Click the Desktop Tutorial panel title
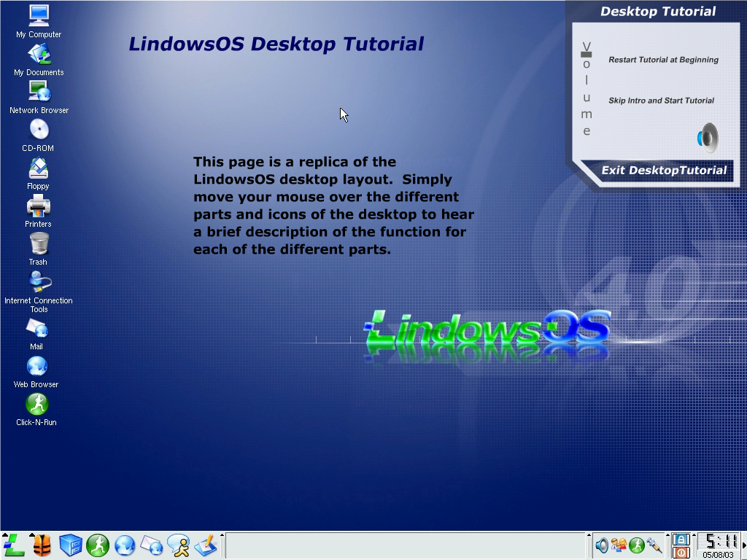 point(658,12)
